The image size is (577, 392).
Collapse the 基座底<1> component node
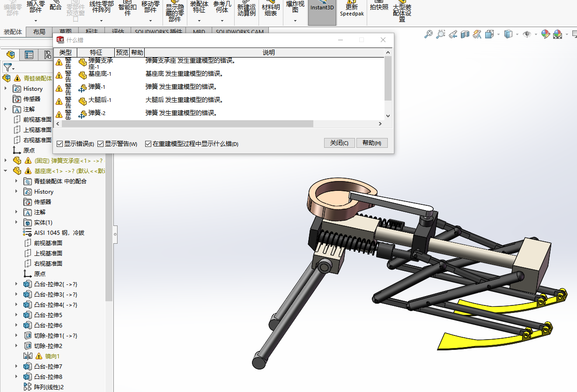pyautogui.click(x=6, y=171)
